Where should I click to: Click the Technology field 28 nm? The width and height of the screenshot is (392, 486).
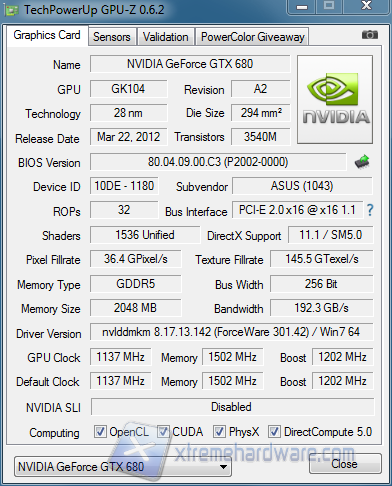128,113
